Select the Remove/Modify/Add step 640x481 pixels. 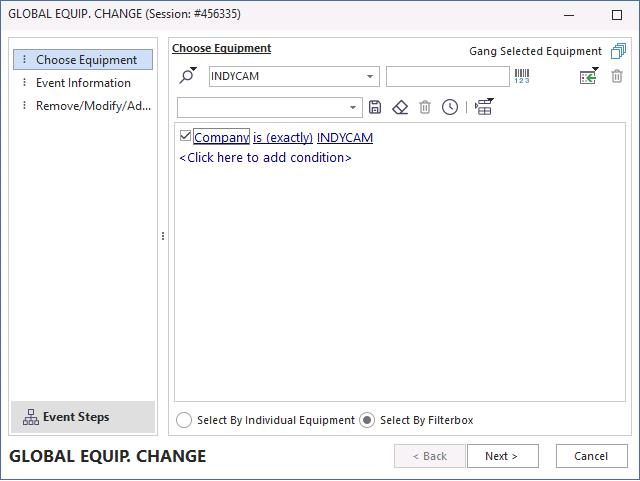(93, 106)
